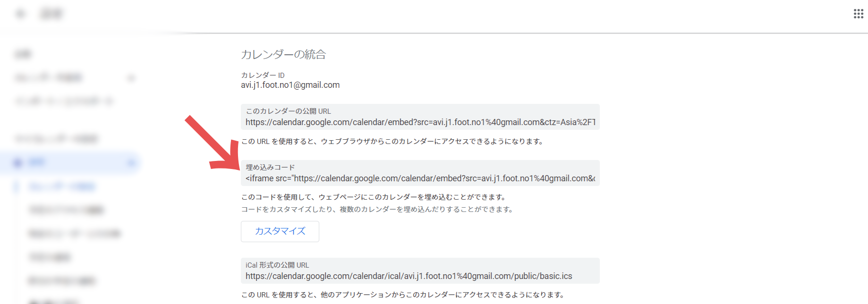This screenshot has width=868, height=304.
Task: Click the calendar ID avi.j1.foot.no1@gmail.com
Action: 290,85
